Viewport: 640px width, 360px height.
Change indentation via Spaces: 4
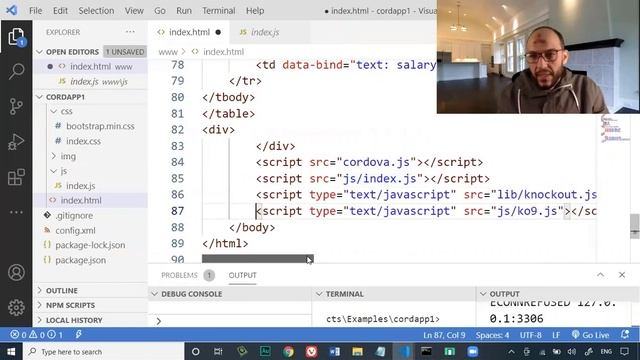(492, 335)
